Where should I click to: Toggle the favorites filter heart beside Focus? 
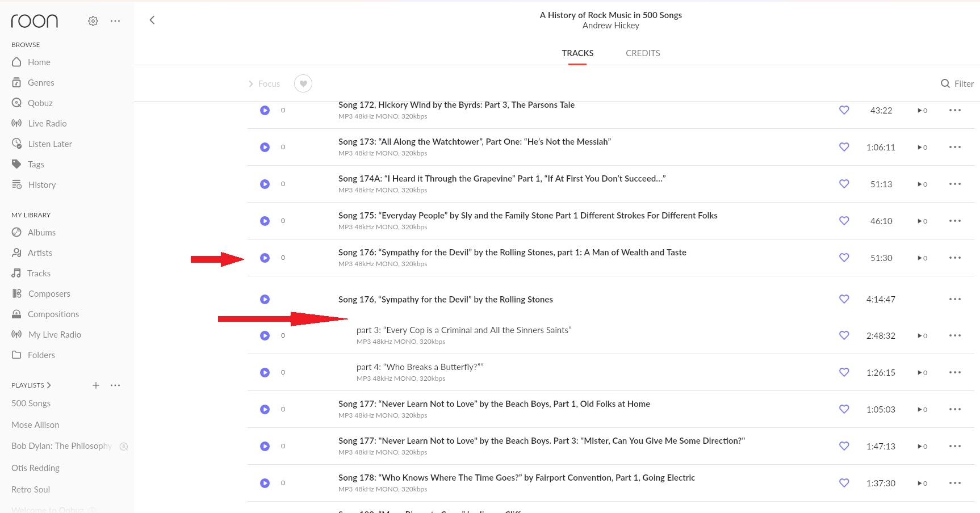tap(303, 83)
